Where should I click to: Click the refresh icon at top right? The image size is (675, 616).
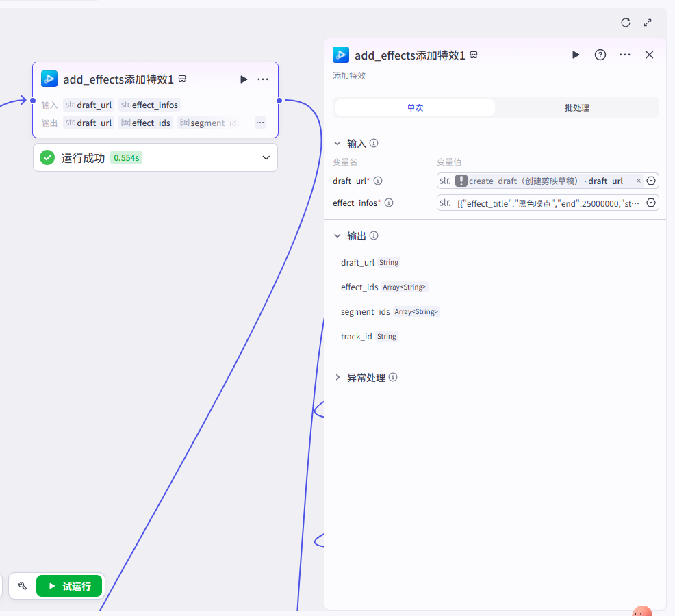tap(625, 23)
